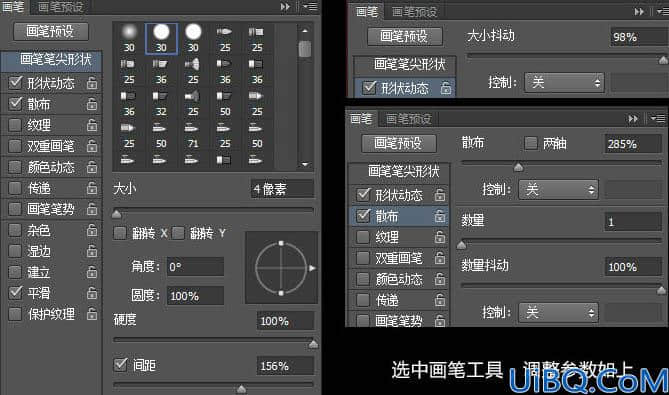Collapse top-right panel with double-arrow icon
Image resolution: width=669 pixels, height=395 pixels.
pos(639,12)
